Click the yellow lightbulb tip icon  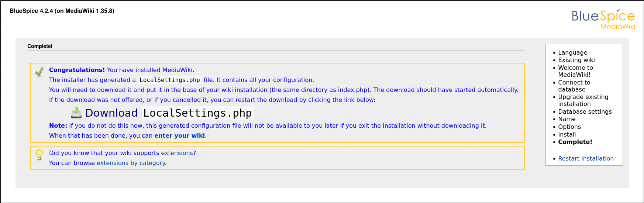39,155
